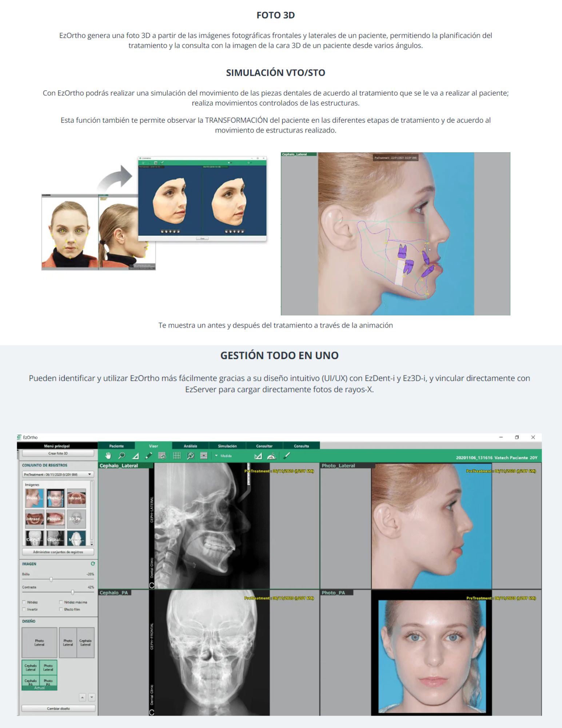The width and height of the screenshot is (562, 728).
Task: Open the Paciente tab
Action: click(116, 446)
